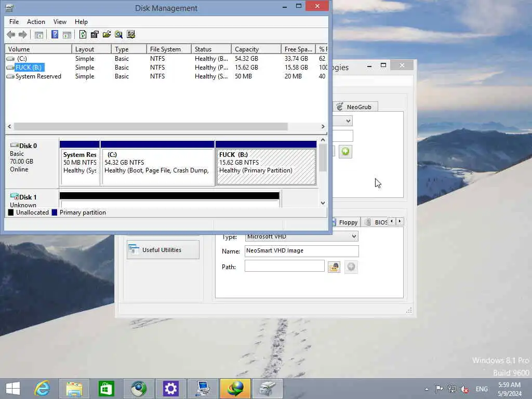Launch Internet Explorer from the taskbar
The image size is (532, 399).
43,389
